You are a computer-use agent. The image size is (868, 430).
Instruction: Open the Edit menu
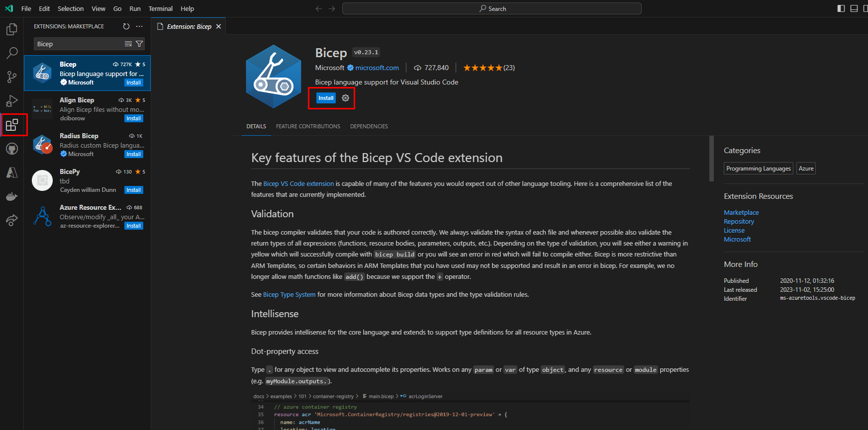coord(44,8)
